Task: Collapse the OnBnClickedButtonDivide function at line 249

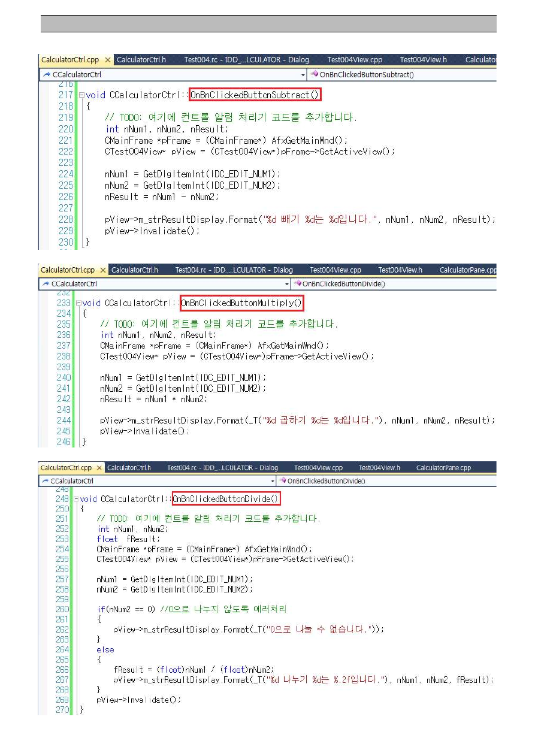Action: point(76,499)
